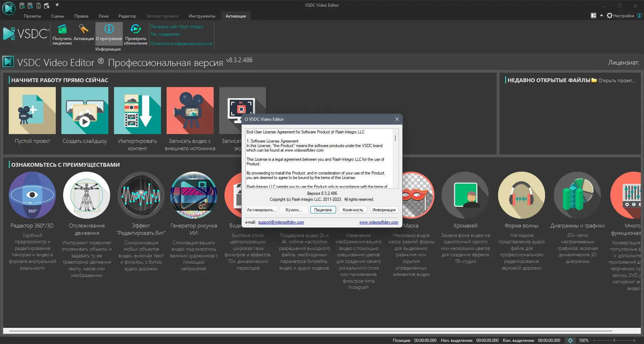Screen dimensions: 644x344
Task: Click the first quick access toolbar icon
Action: coord(22,6)
